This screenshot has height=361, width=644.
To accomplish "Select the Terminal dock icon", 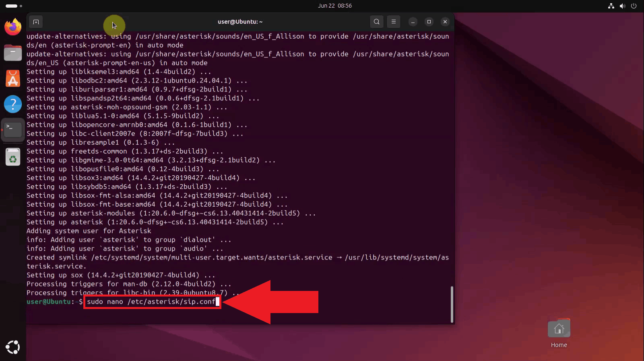I will [13, 130].
